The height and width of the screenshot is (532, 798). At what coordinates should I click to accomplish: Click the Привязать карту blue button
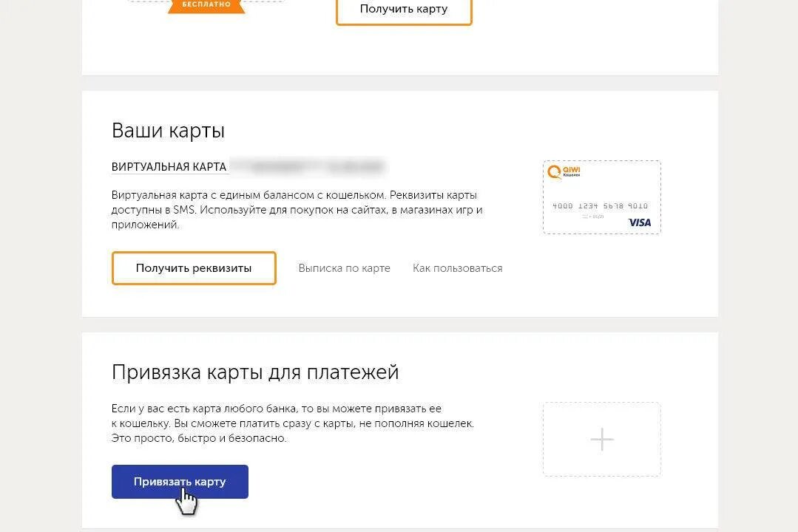180,482
